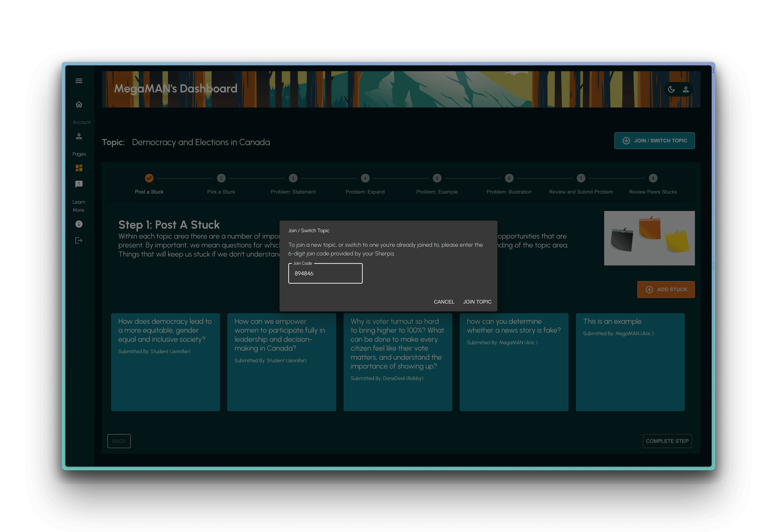Click the ADD STUCK button
The image size is (777, 532).
pyautogui.click(x=666, y=290)
